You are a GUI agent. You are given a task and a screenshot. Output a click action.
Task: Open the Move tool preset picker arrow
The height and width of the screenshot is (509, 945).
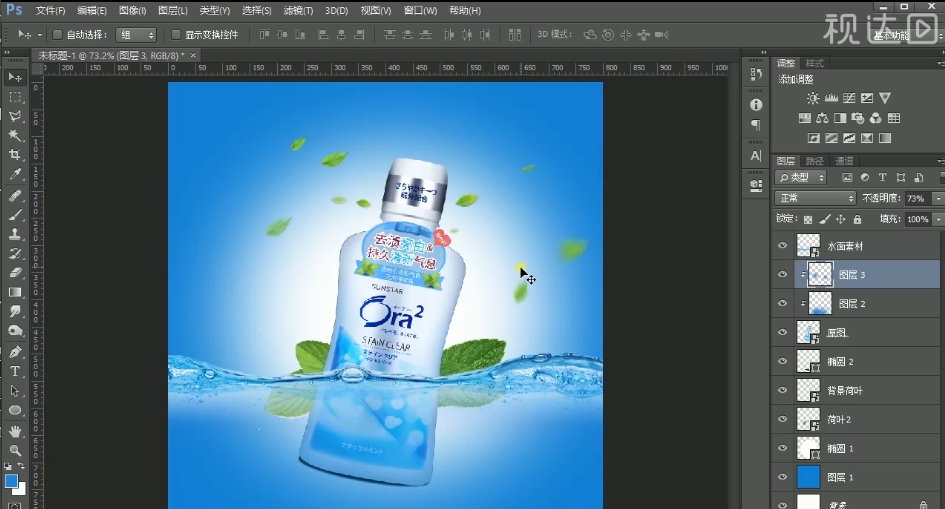pyautogui.click(x=40, y=35)
